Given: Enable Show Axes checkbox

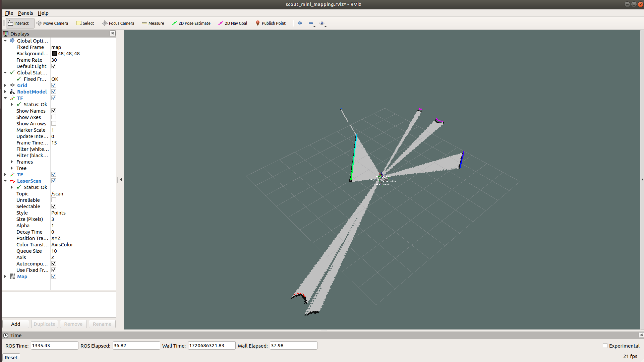Looking at the screenshot, I should point(54,117).
